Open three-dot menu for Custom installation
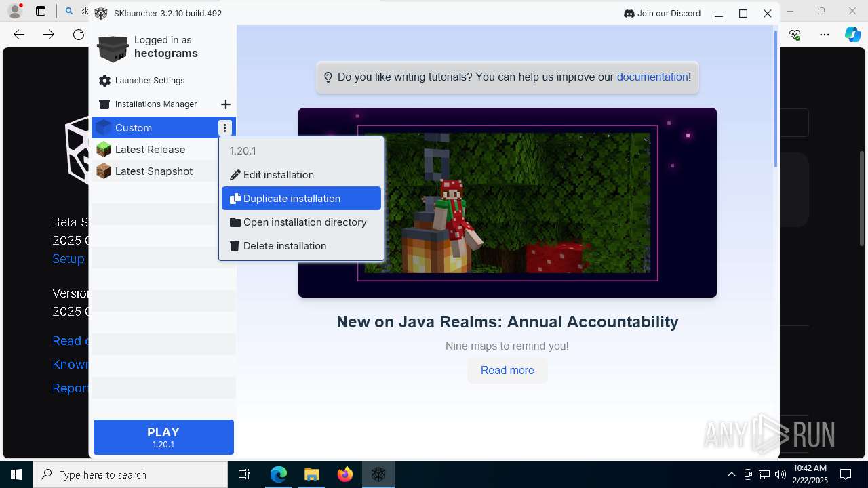Screen dimensions: 868x488 tap(224, 127)
